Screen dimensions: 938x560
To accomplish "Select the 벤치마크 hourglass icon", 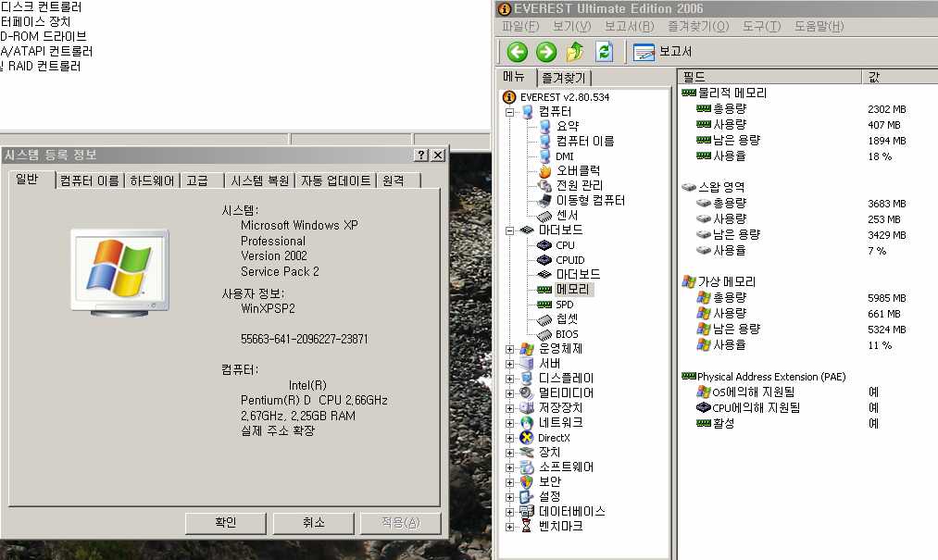I will point(527,527).
